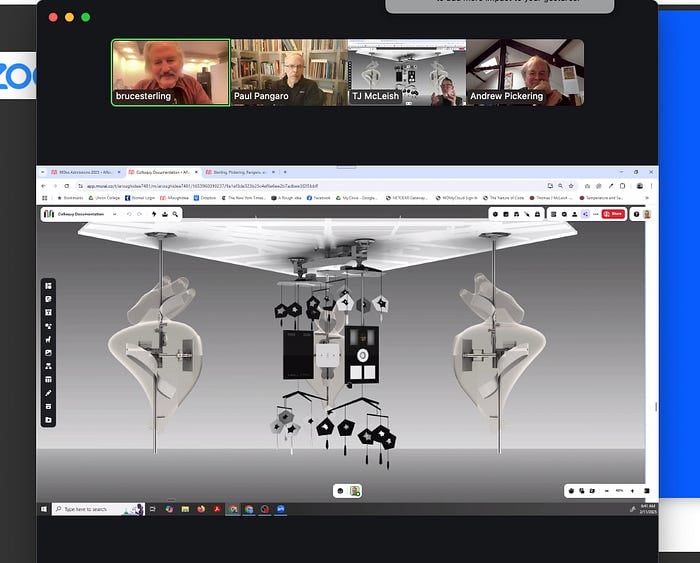Viewport: 700px width, 563px height.
Task: Click the third icon just left of the minus
Action: click(x=592, y=491)
